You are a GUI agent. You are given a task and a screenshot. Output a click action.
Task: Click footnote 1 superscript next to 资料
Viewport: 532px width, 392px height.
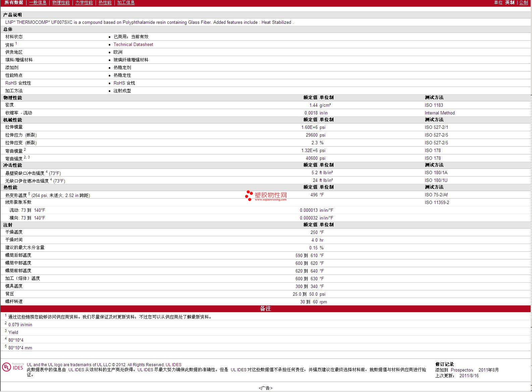point(16,43)
